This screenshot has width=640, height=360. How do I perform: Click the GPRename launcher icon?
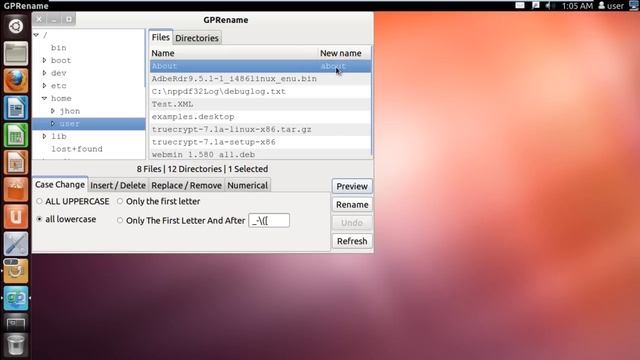pyautogui.click(x=16, y=298)
